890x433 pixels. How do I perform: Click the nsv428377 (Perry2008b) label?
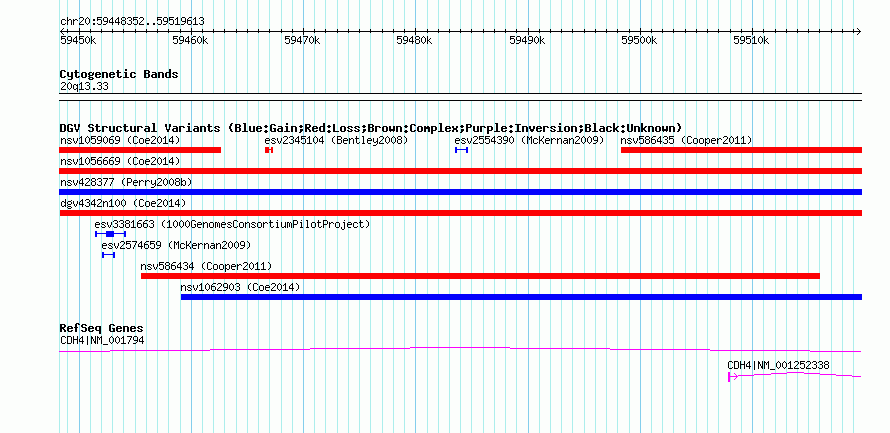pos(125,182)
